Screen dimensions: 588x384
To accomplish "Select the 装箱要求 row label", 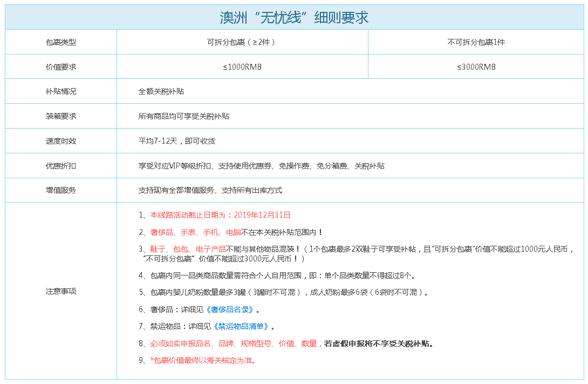I will (61, 116).
